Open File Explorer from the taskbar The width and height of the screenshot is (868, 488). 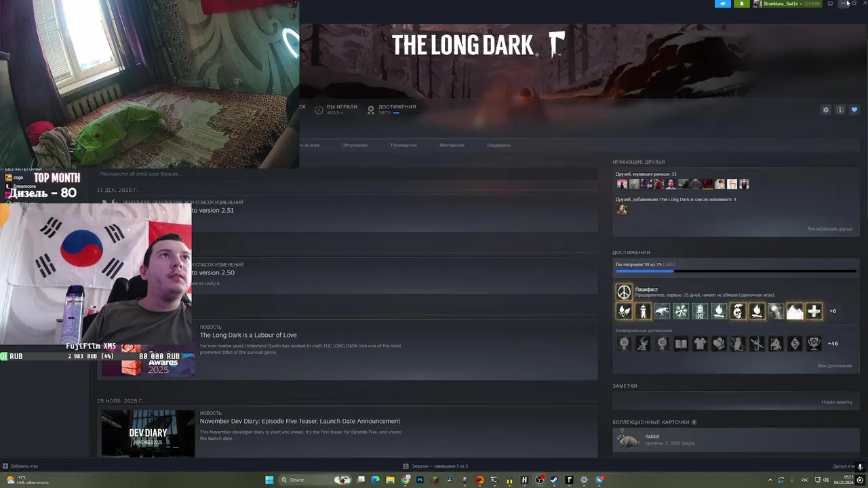(x=390, y=480)
